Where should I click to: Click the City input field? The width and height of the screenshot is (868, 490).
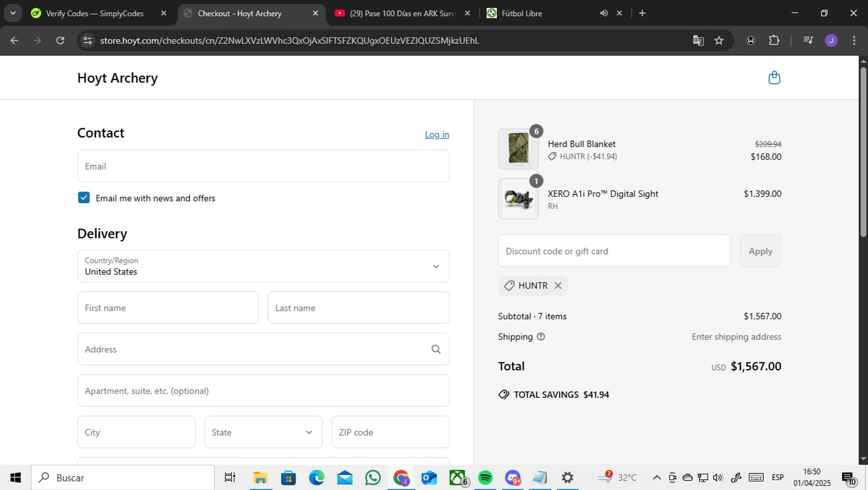coord(137,432)
